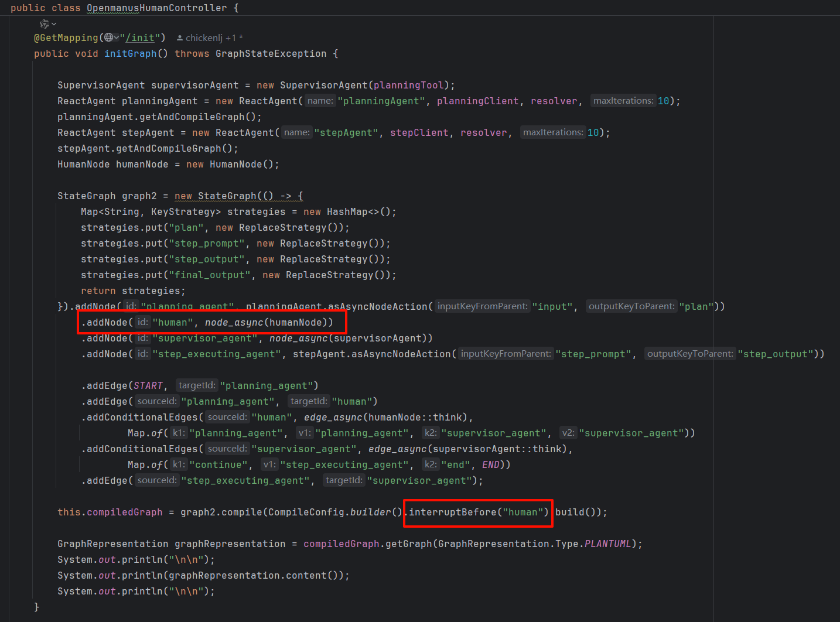Click the v2 hint before "supervisor_agent"
Screen dimensions: 840x622
click(x=568, y=433)
